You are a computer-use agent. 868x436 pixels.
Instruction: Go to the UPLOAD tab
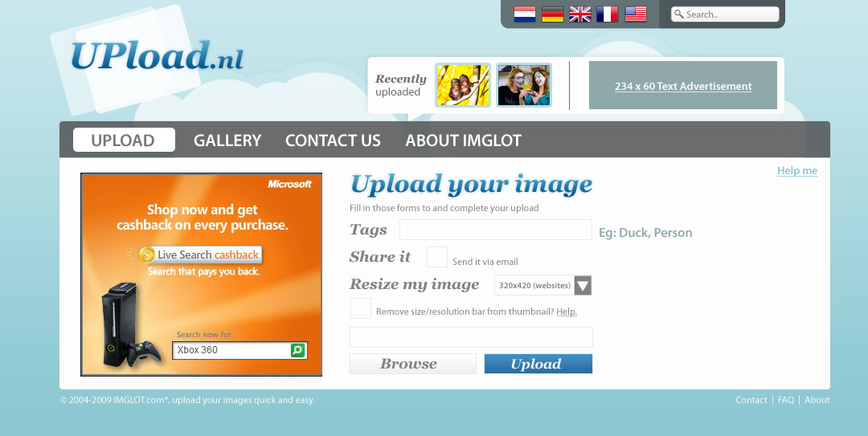(x=124, y=140)
